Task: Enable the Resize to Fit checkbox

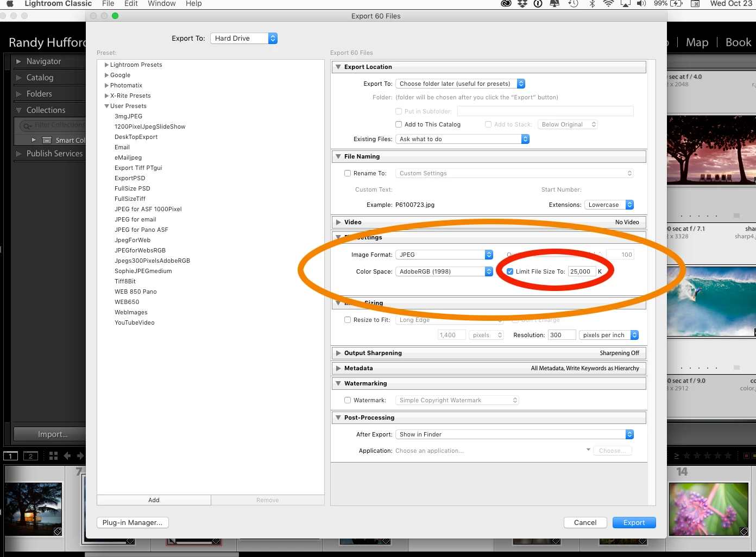Action: click(x=348, y=320)
